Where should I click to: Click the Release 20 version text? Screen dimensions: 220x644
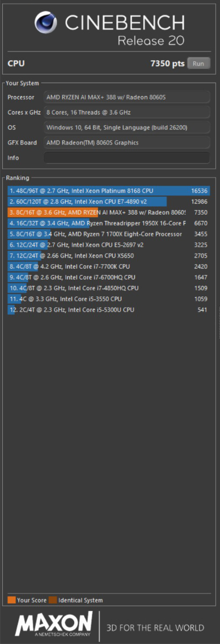[x=151, y=40]
